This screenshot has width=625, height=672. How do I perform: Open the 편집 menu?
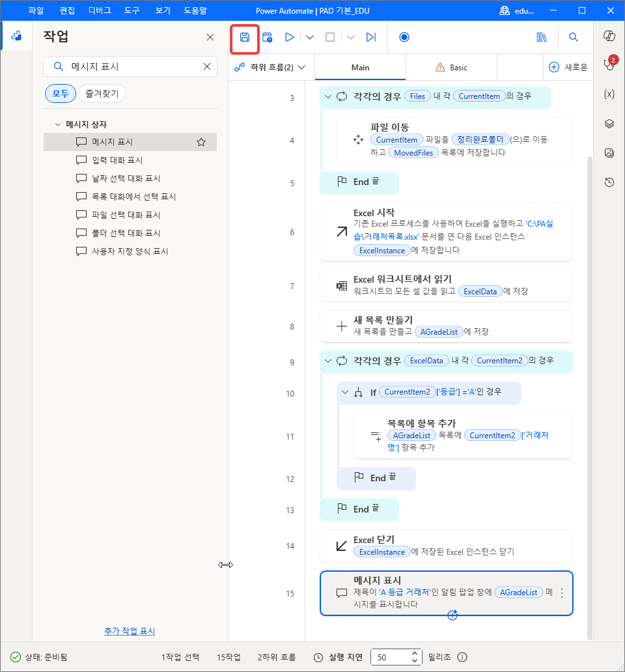(x=67, y=10)
